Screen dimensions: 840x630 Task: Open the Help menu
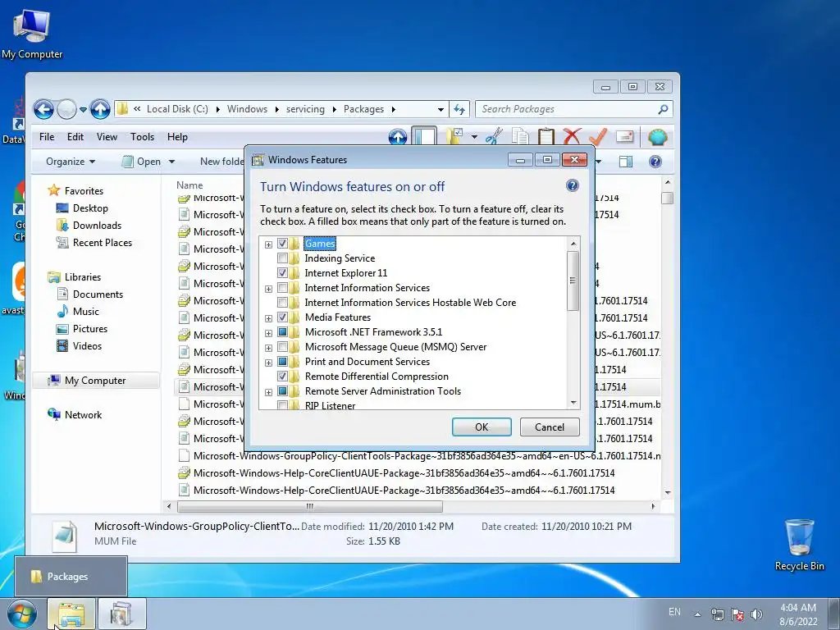coord(177,137)
